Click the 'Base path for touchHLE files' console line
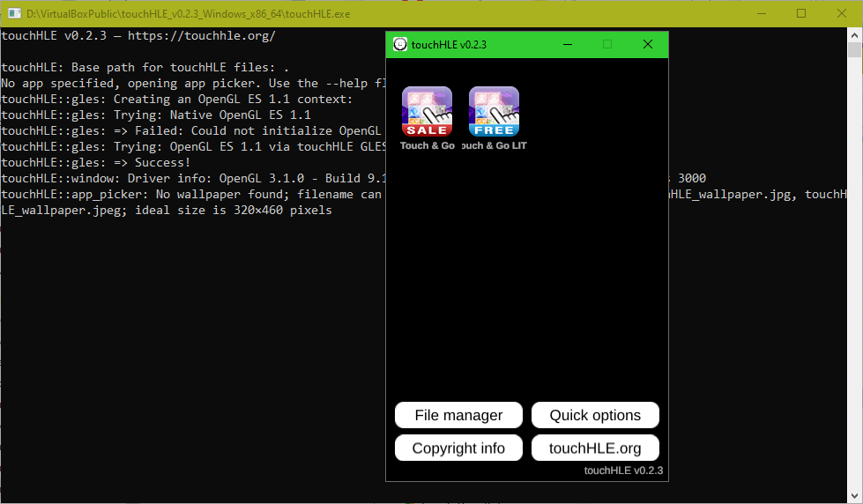 (x=145, y=68)
